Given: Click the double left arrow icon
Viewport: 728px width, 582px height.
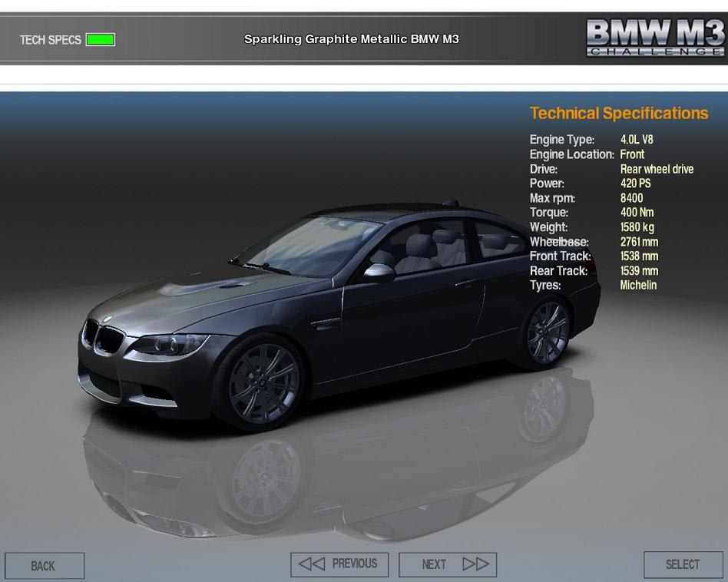Looking at the screenshot, I should pos(313,564).
